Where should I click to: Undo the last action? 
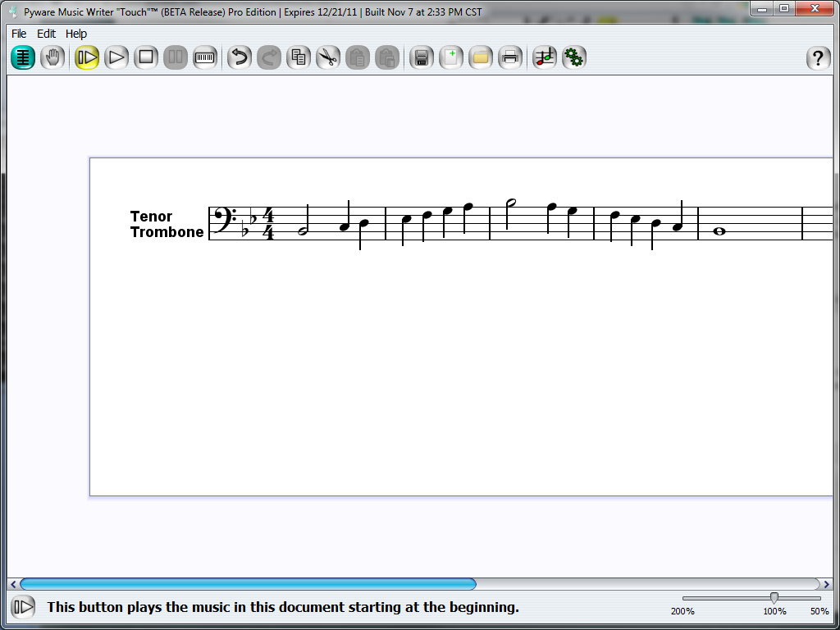click(240, 57)
